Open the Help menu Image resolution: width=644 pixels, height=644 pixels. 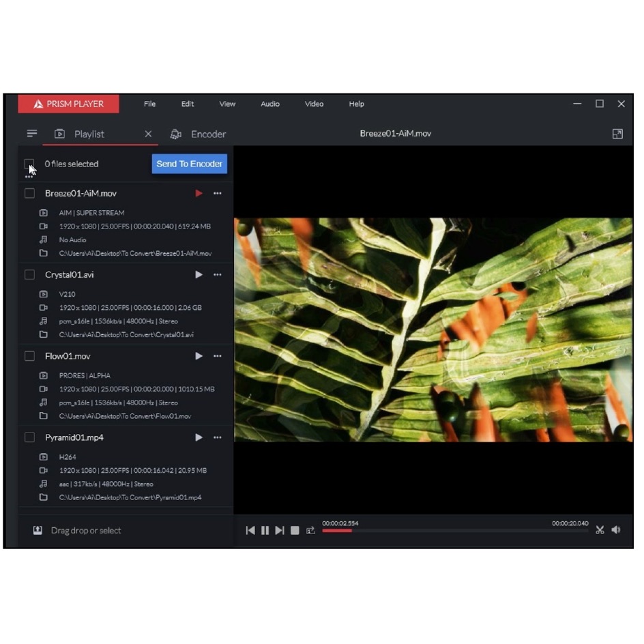(357, 104)
